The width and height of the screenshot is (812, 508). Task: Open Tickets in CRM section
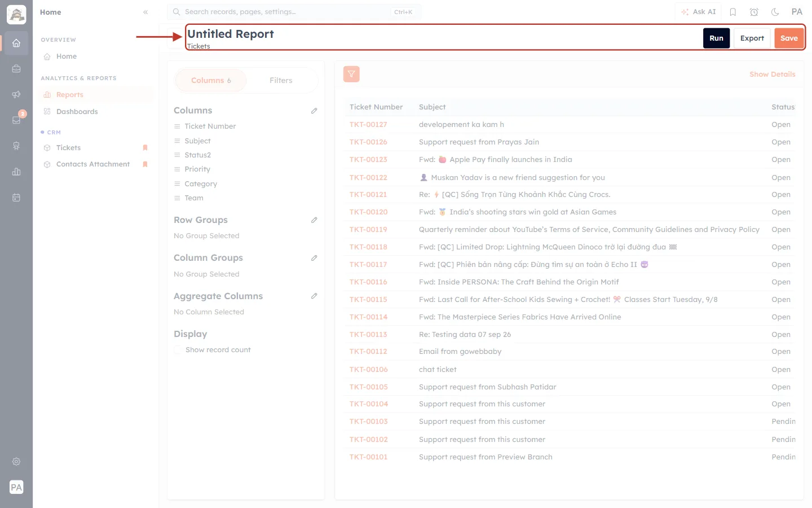68,148
